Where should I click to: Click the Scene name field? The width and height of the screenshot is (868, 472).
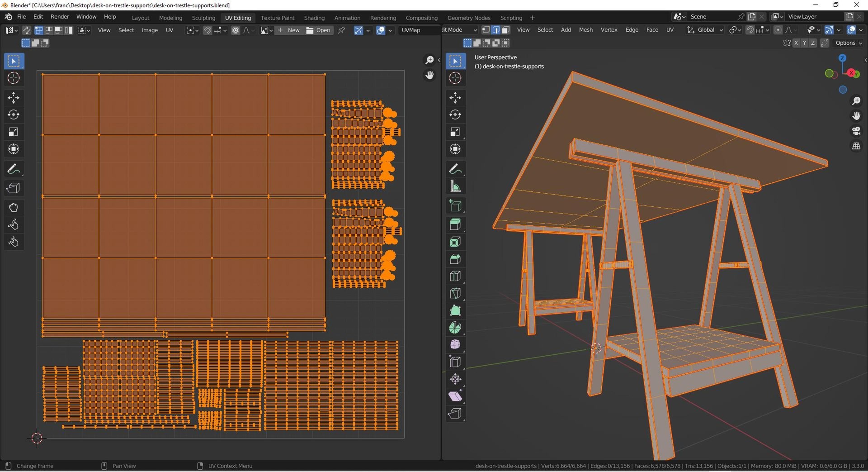coord(712,17)
